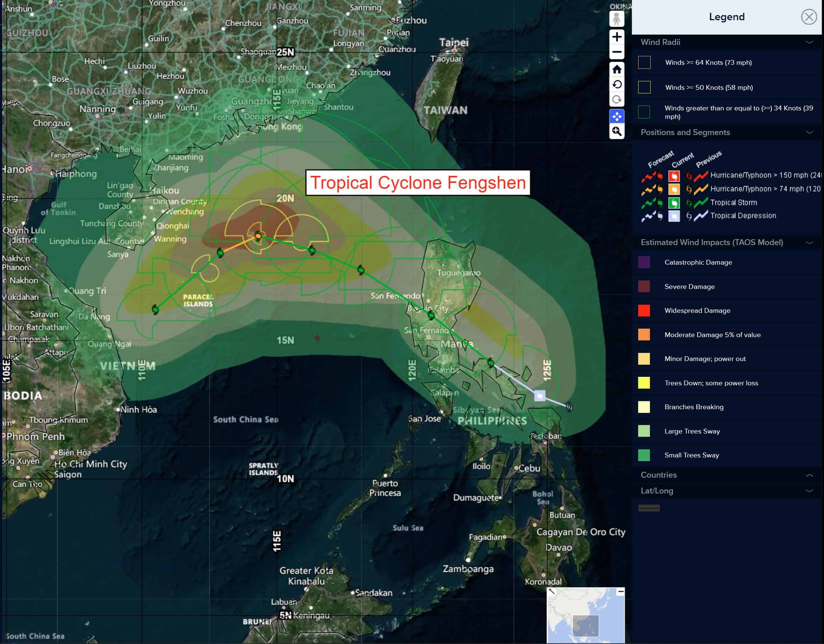824x644 pixels.
Task: Collapse the Estimated Wind Impacts section
Action: 809,243
